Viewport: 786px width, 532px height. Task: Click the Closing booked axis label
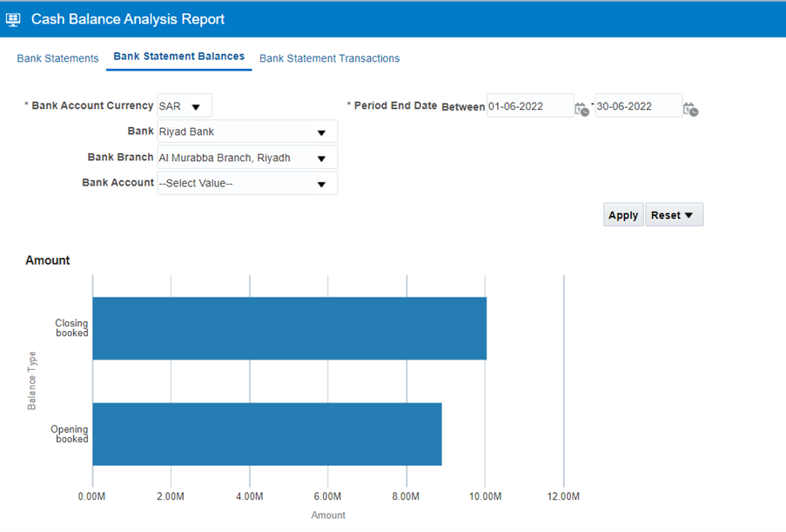[x=71, y=328]
